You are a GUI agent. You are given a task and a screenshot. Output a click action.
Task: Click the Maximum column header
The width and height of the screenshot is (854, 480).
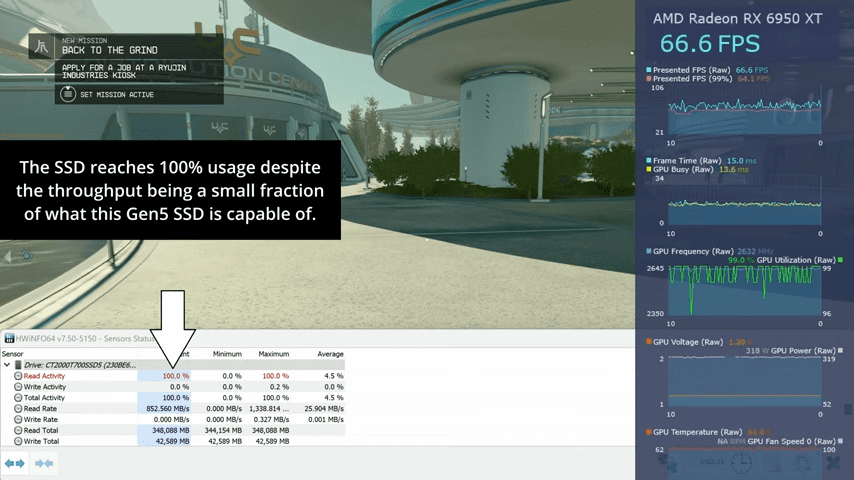tap(273, 354)
